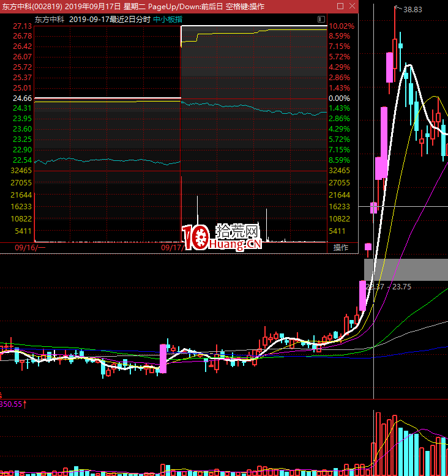Maximize the 东方中科 intraday popup window
Viewport: 448px width, 476px height.
click(x=340, y=6)
